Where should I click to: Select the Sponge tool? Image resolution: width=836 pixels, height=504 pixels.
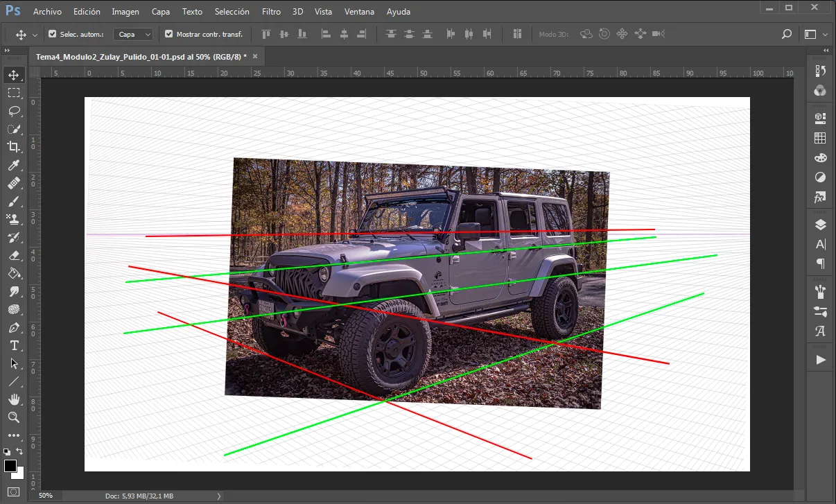[x=14, y=309]
